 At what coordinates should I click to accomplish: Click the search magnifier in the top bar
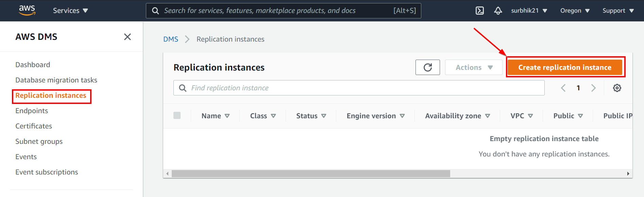pos(155,11)
